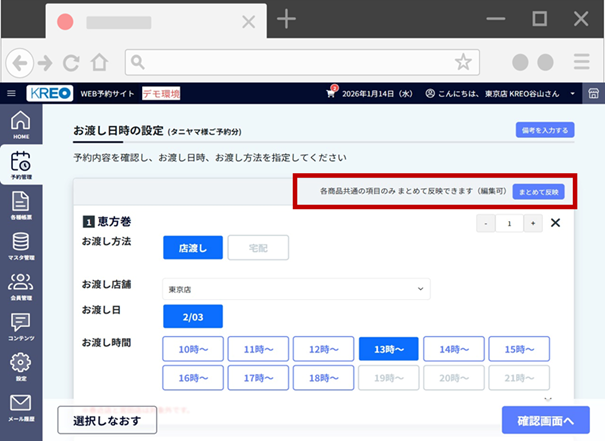Toggle the hamburger menu in the header
The width and height of the screenshot is (605, 441).
tap(11, 93)
